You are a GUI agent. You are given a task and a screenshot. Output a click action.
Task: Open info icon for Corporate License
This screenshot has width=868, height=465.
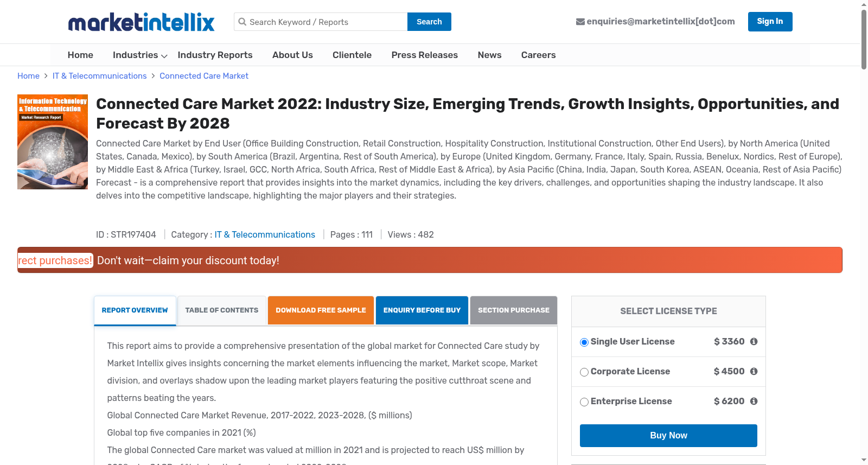[x=754, y=371]
